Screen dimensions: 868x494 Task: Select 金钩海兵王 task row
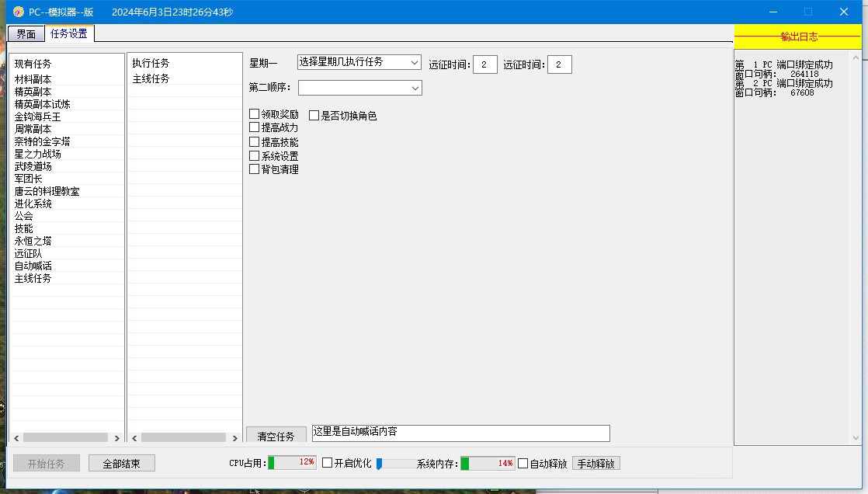tap(67, 117)
